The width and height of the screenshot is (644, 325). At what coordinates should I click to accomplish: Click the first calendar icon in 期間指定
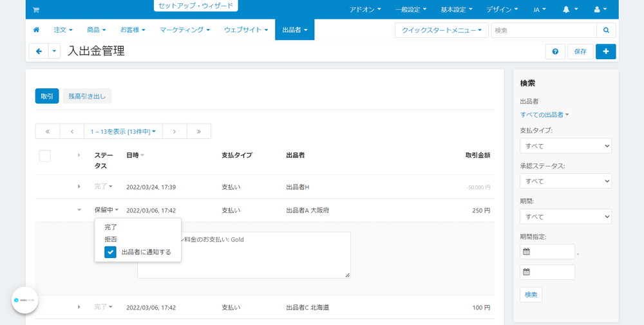[527, 252]
